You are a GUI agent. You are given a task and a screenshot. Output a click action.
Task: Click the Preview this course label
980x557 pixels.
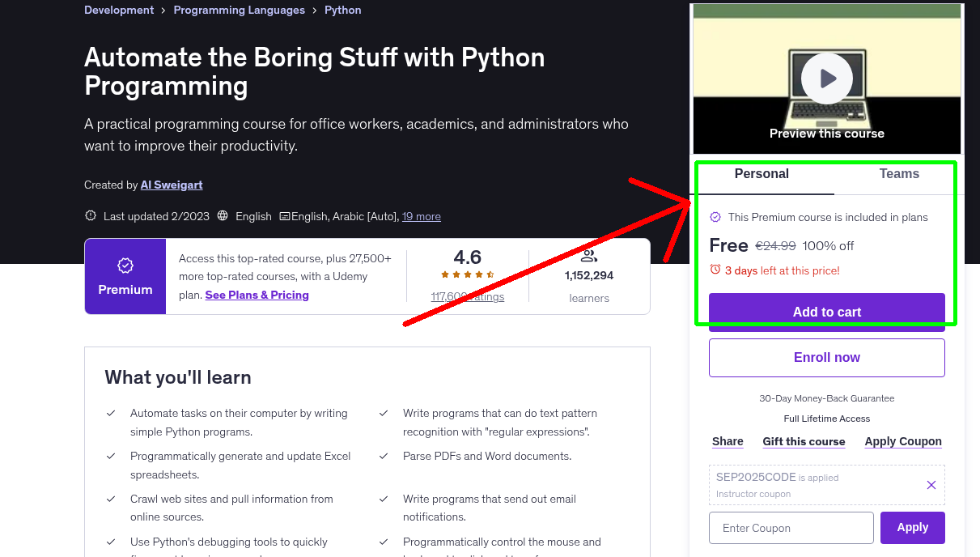827,134
